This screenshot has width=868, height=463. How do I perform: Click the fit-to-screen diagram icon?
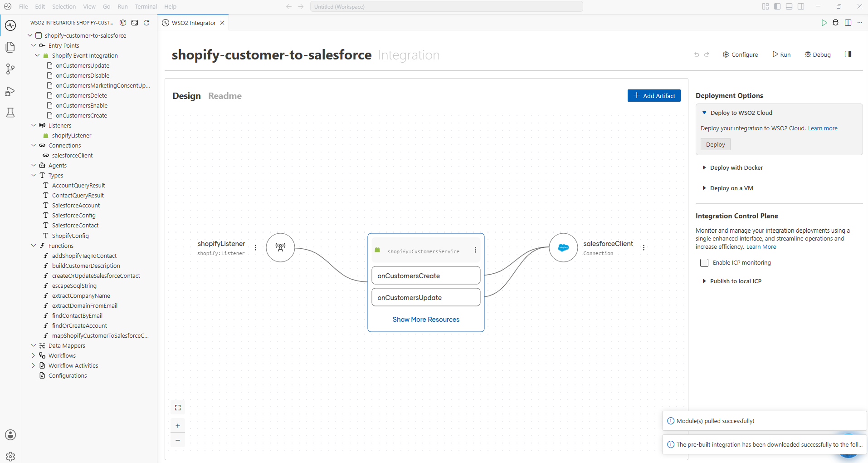click(x=178, y=408)
